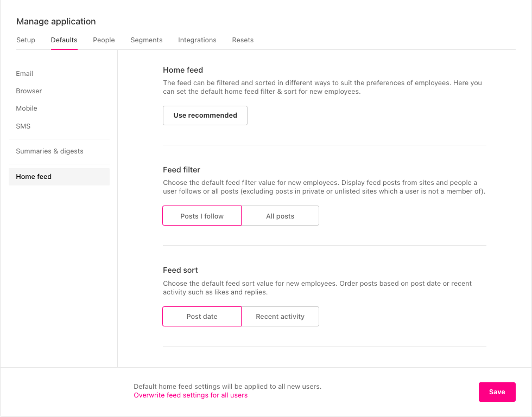Select Browser in the sidebar
The width and height of the screenshot is (532, 417).
(x=29, y=91)
